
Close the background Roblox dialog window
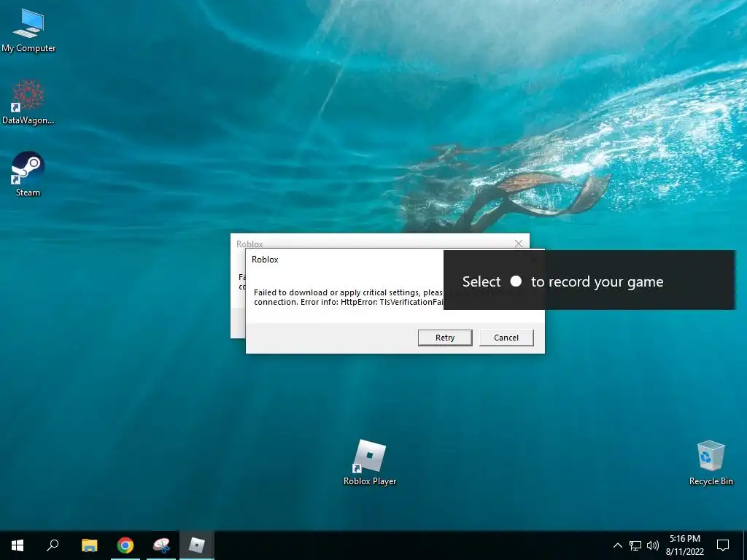point(519,244)
